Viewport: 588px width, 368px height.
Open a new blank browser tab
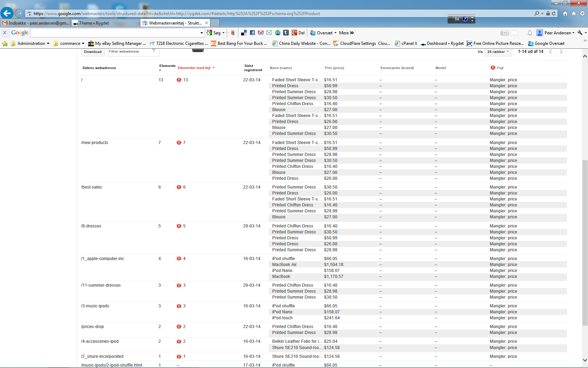(x=215, y=23)
